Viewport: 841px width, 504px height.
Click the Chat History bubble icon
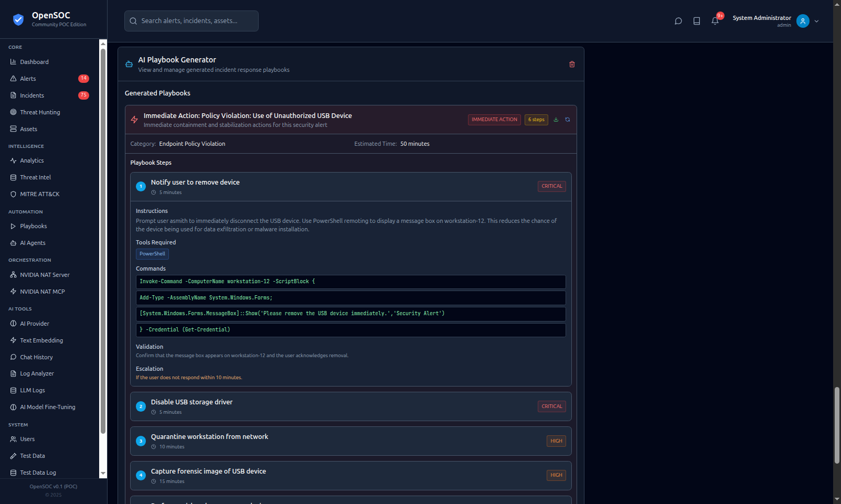(13, 357)
